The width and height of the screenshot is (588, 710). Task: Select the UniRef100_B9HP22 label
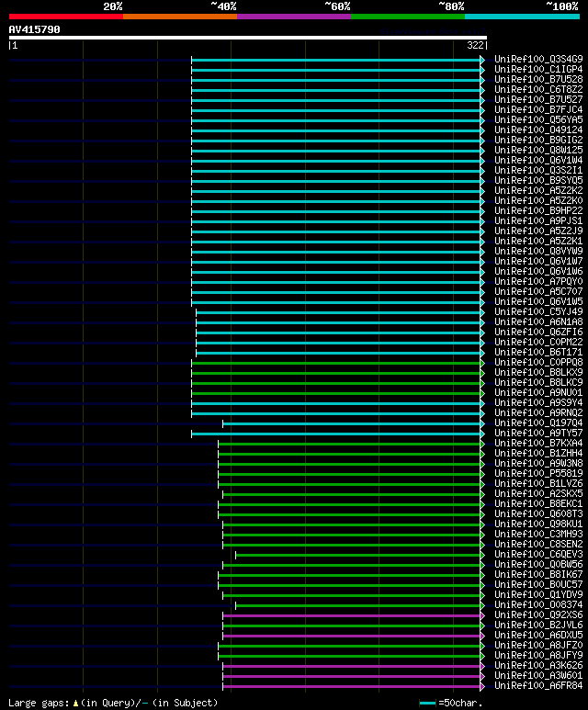(x=538, y=210)
